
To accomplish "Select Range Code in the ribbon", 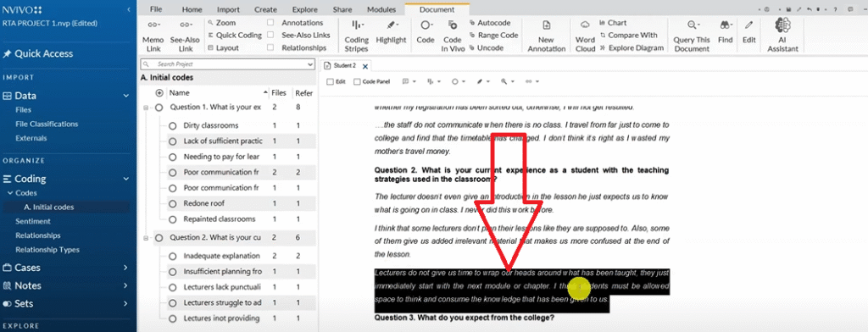I will tap(493, 35).
